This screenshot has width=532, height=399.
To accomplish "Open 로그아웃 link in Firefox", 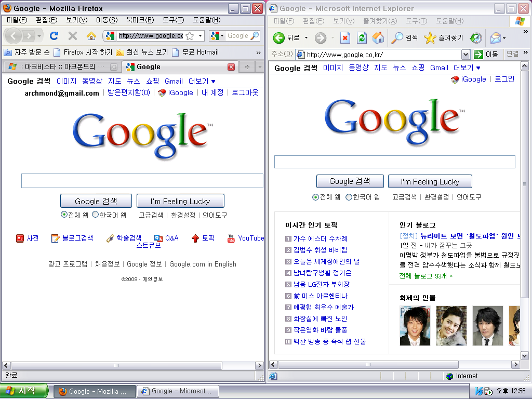I will [x=245, y=92].
